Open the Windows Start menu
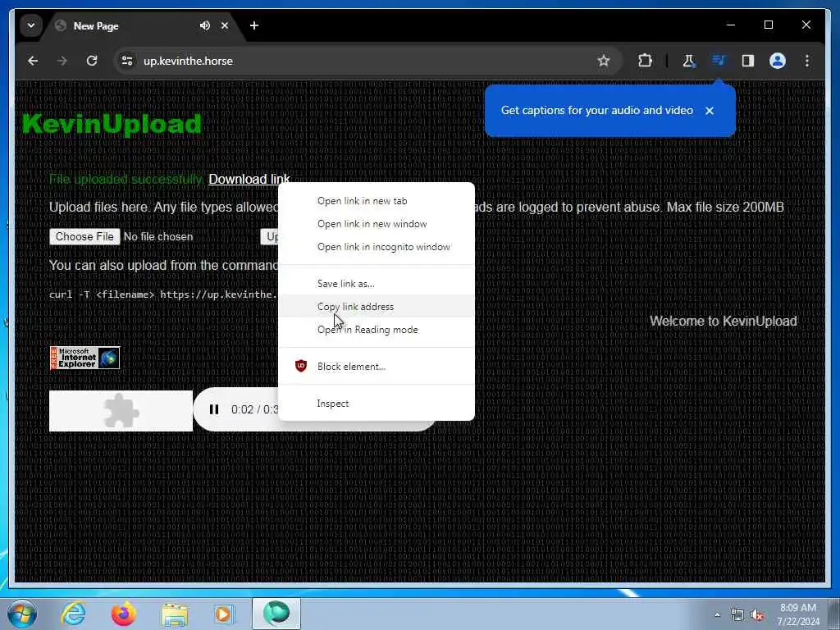This screenshot has width=840, height=630. click(x=22, y=614)
